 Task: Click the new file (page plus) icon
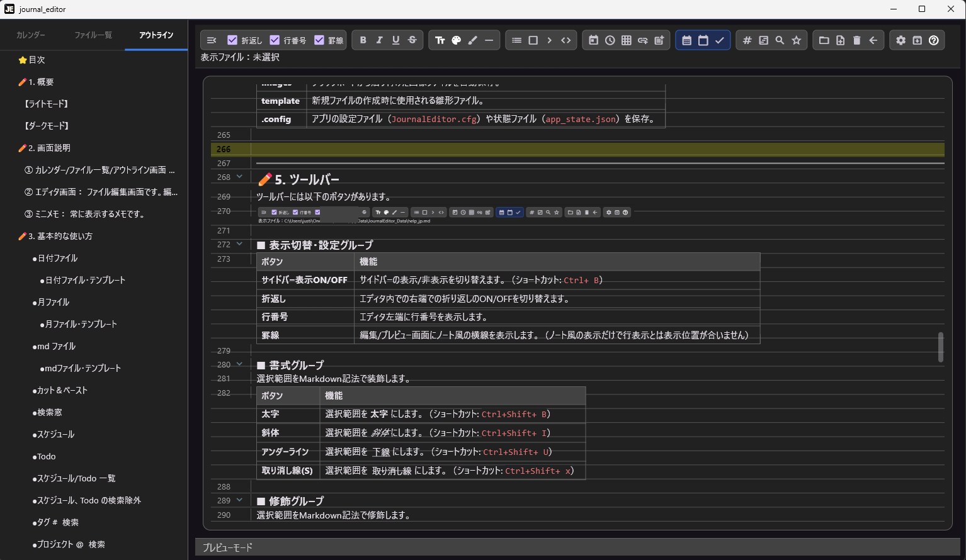click(840, 40)
